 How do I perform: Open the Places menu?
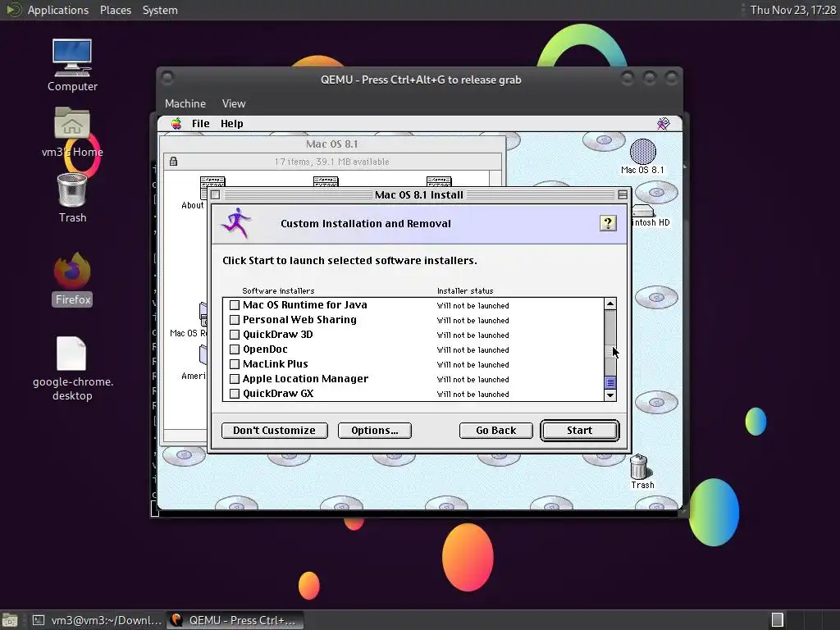[116, 10]
